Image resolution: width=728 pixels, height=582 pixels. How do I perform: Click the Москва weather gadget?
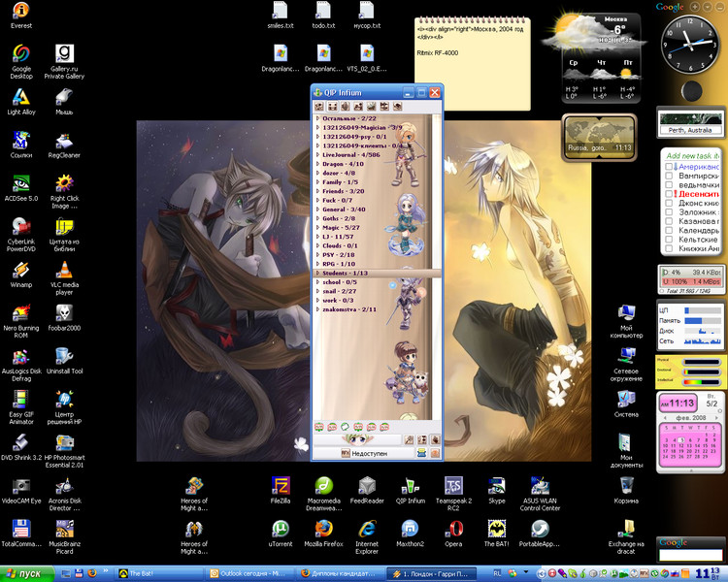tap(596, 56)
